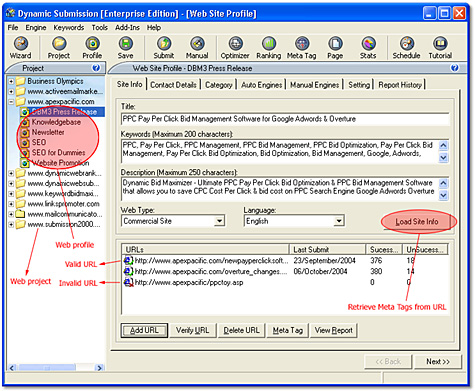The image size is (475, 391).
Task: Expand the www.submission2000... project
Action: click(11, 224)
